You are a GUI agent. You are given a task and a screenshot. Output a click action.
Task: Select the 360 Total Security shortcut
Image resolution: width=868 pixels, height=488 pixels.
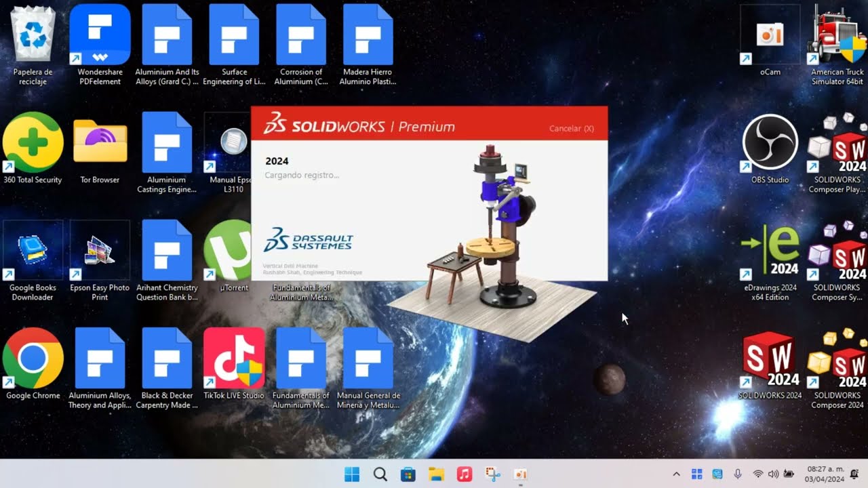point(33,148)
